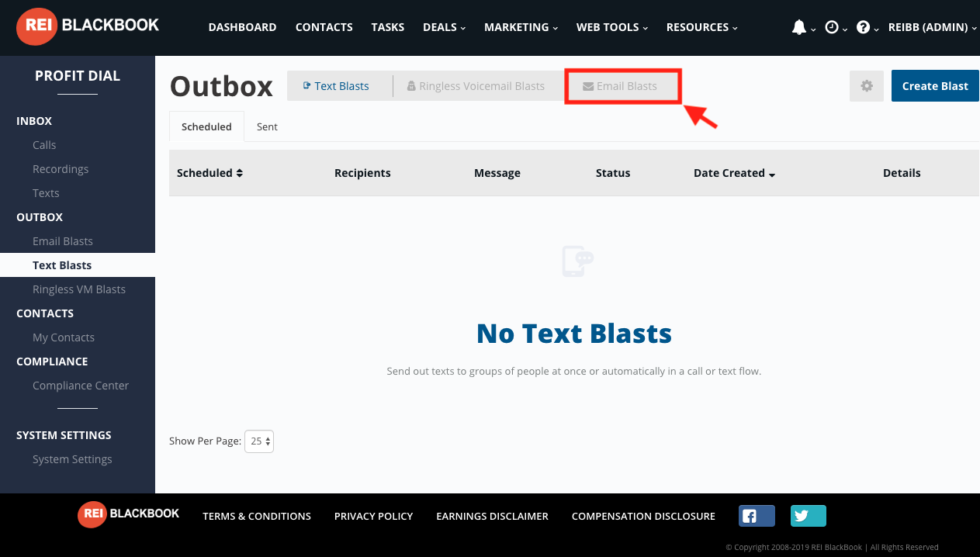Image resolution: width=980 pixels, height=557 pixels.
Task: Switch to the Scheduled tab
Action: (206, 126)
